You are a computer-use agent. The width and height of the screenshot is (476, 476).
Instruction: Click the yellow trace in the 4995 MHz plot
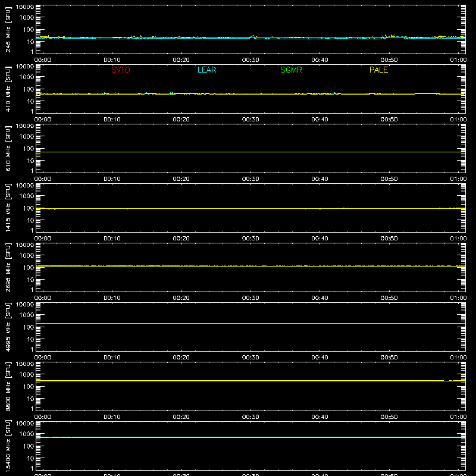(x=250, y=323)
